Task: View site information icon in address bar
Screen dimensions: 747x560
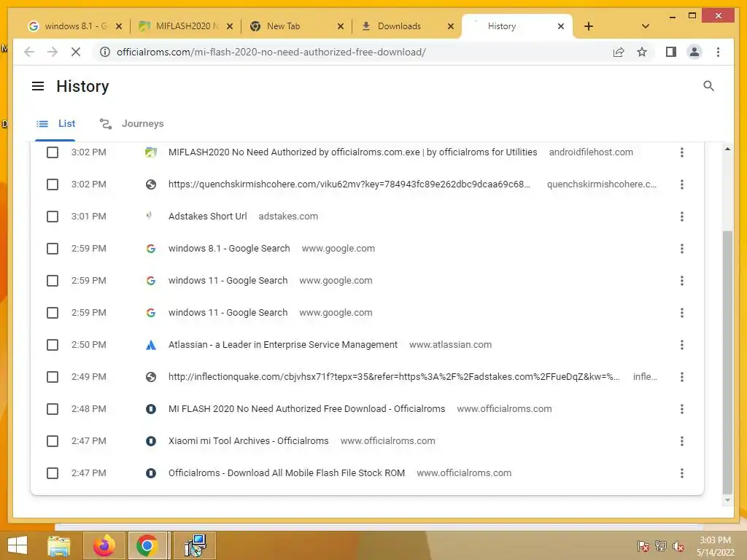Action: (104, 52)
